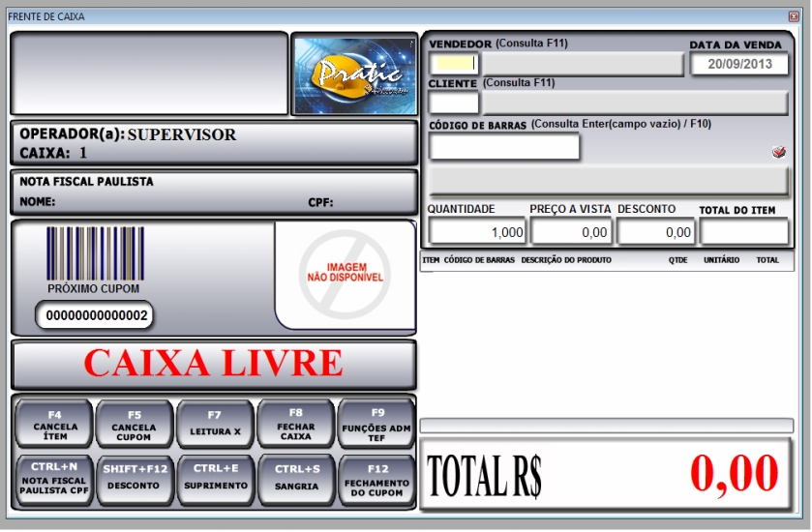The image size is (812, 532).
Task: Click the product description bar under barcode
Action: click(609, 181)
